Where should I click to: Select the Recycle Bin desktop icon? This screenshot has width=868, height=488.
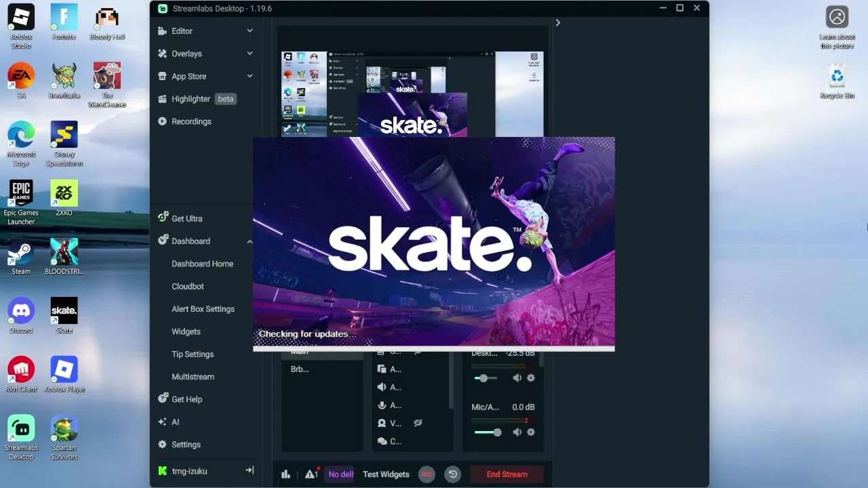[x=837, y=81]
